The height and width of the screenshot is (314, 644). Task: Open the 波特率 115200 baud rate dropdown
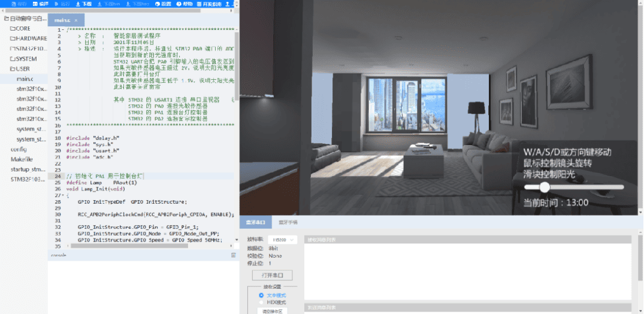tap(282, 239)
